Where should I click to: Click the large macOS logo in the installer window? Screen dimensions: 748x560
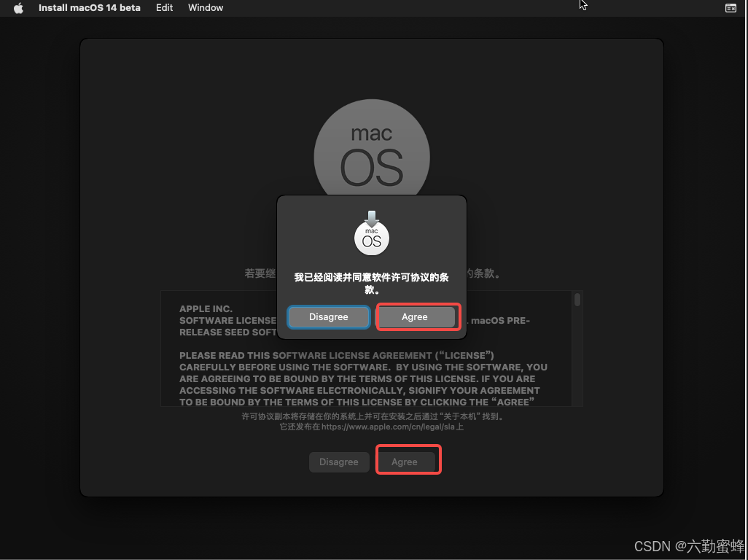pos(372,148)
